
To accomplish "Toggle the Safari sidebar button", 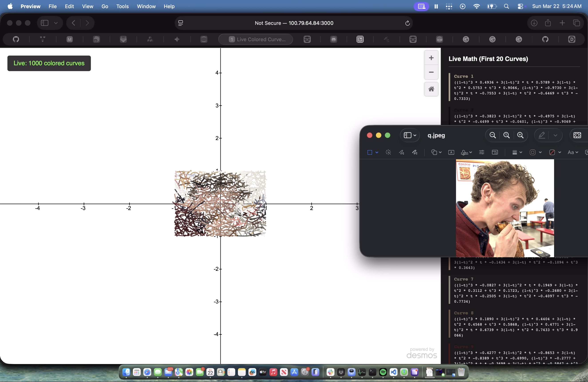I will coord(44,23).
